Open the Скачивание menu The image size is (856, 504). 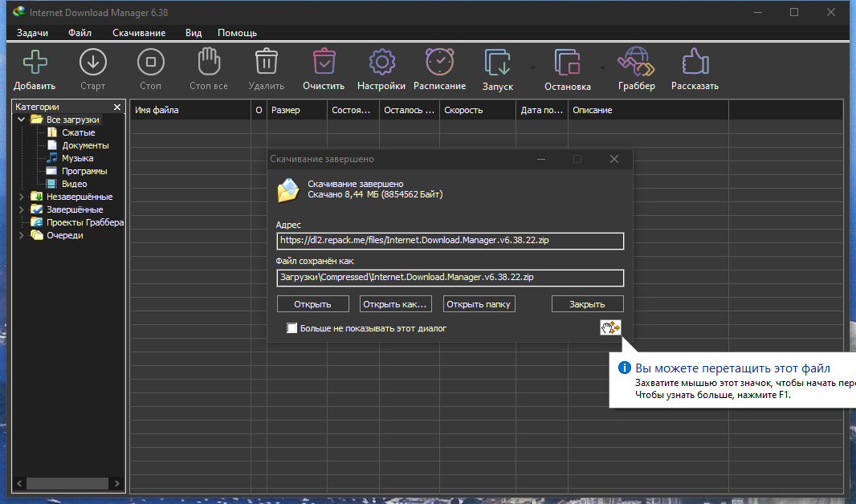coord(139,33)
